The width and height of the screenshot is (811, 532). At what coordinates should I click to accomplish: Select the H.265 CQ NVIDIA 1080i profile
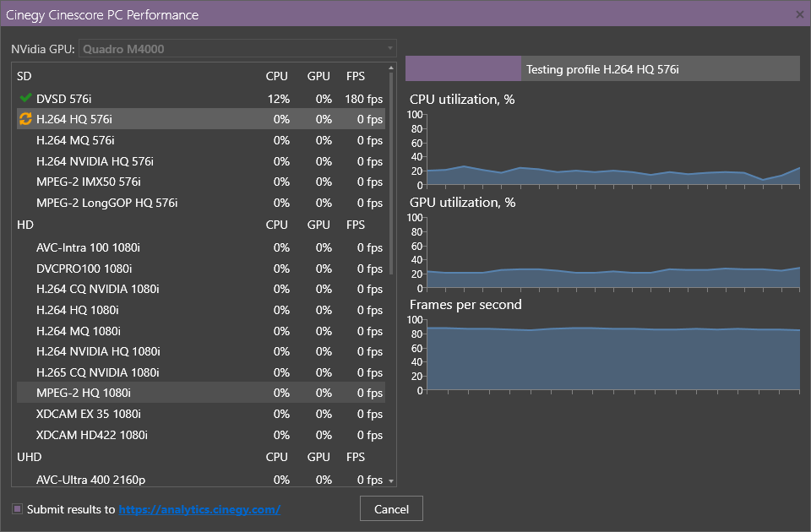pos(201,372)
